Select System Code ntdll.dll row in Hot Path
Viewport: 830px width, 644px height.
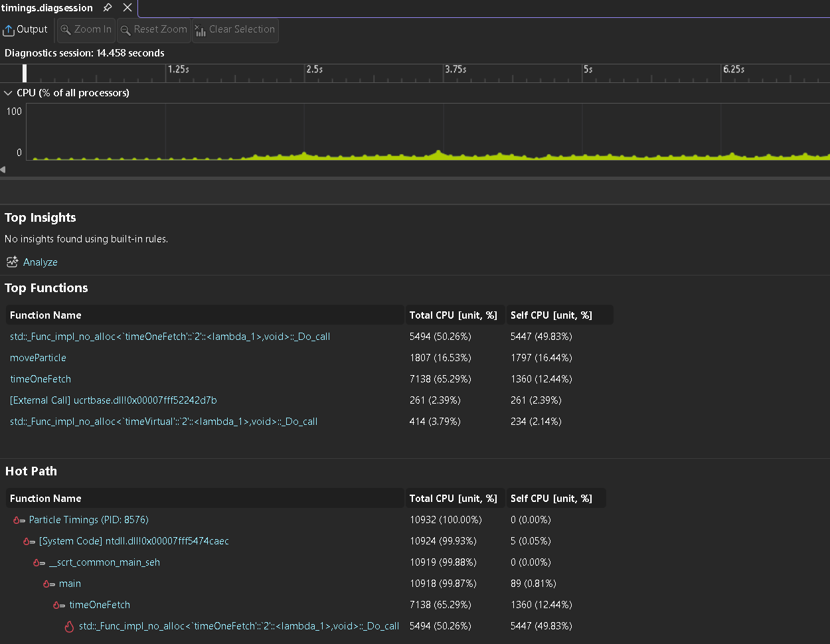pos(134,541)
